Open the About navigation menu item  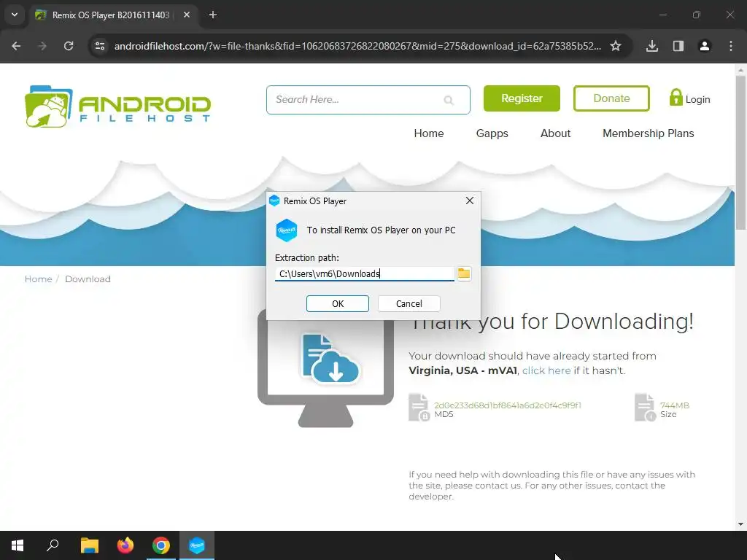pyautogui.click(x=555, y=133)
